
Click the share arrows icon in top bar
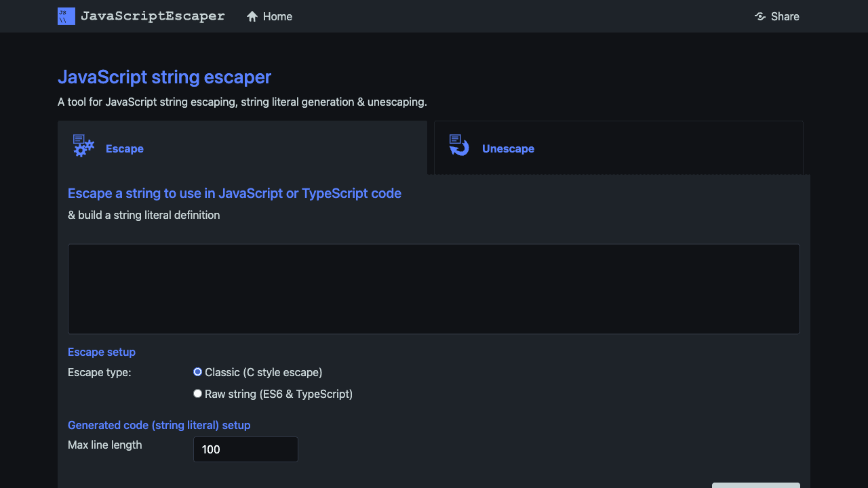pyautogui.click(x=759, y=16)
